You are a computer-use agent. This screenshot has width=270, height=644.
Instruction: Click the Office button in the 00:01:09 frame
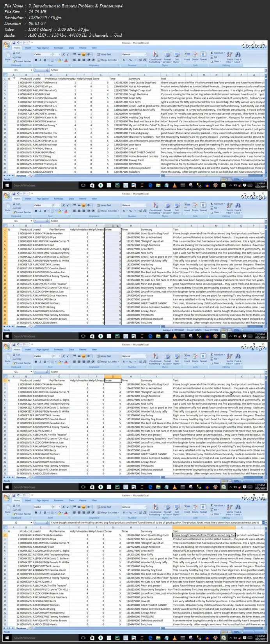click(x=7, y=498)
